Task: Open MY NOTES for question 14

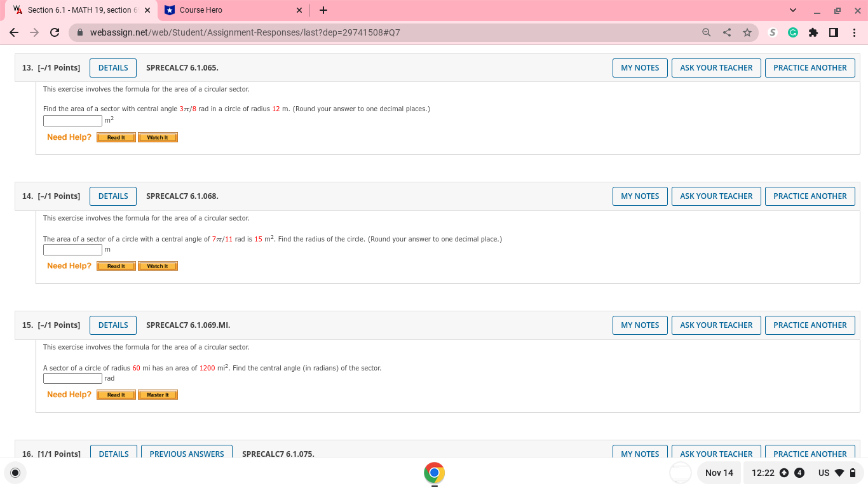Action: pyautogui.click(x=640, y=196)
